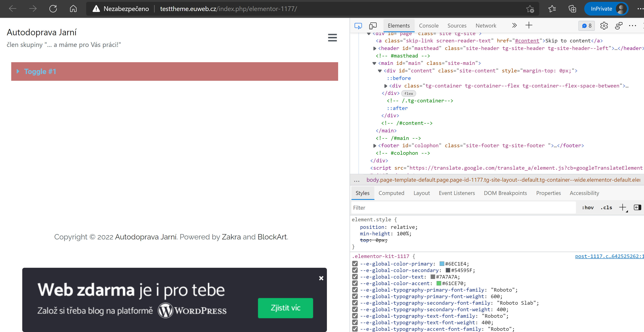
Task: Click the inspect element picker icon
Action: point(358,25)
